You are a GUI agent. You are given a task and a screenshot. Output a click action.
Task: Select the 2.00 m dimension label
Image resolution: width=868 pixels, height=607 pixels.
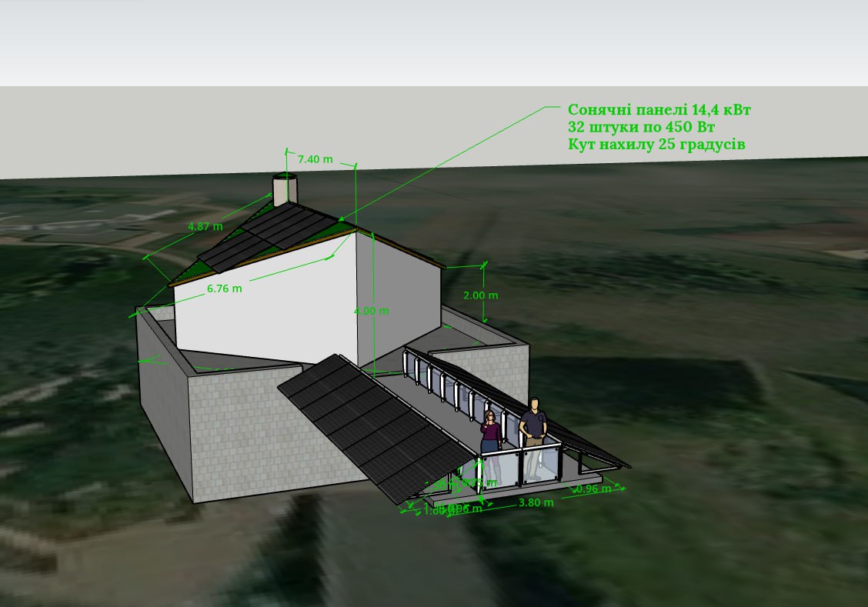[481, 295]
